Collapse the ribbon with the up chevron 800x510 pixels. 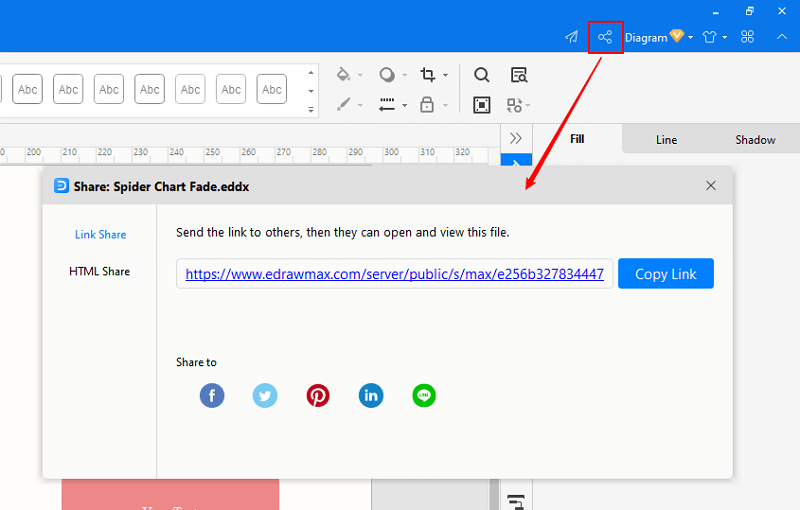coord(782,37)
